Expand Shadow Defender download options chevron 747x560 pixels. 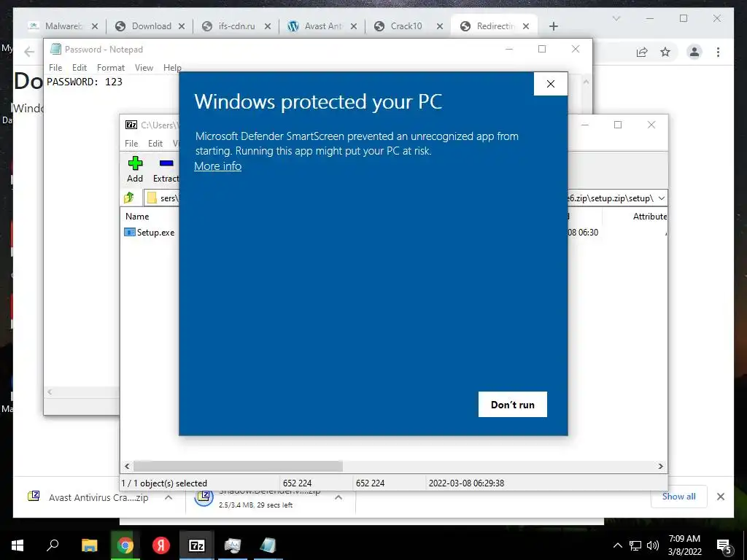(338, 497)
